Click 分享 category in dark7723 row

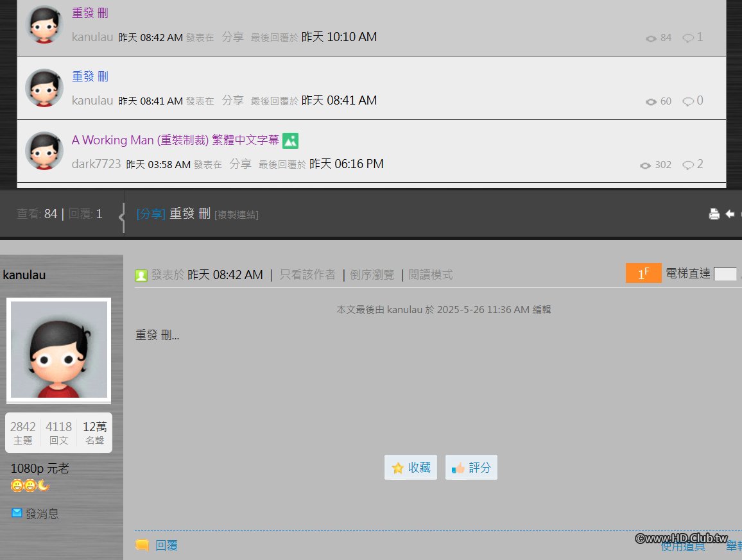pyautogui.click(x=241, y=164)
